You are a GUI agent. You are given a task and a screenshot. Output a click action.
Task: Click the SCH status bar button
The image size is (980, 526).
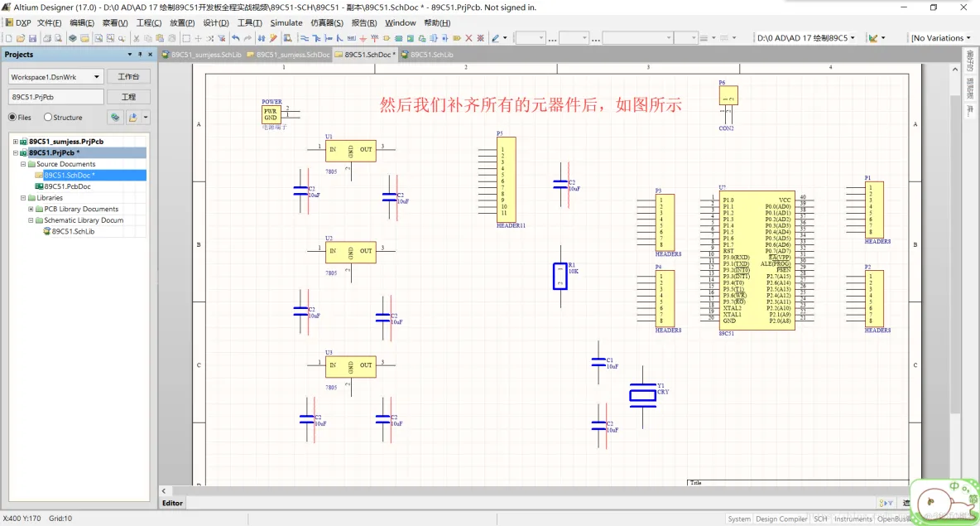(820, 519)
